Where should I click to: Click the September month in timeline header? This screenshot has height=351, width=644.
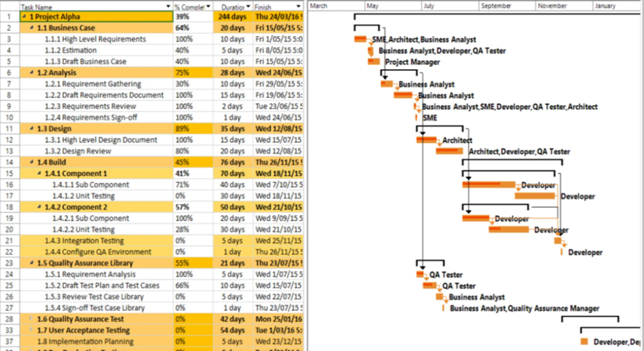[496, 6]
